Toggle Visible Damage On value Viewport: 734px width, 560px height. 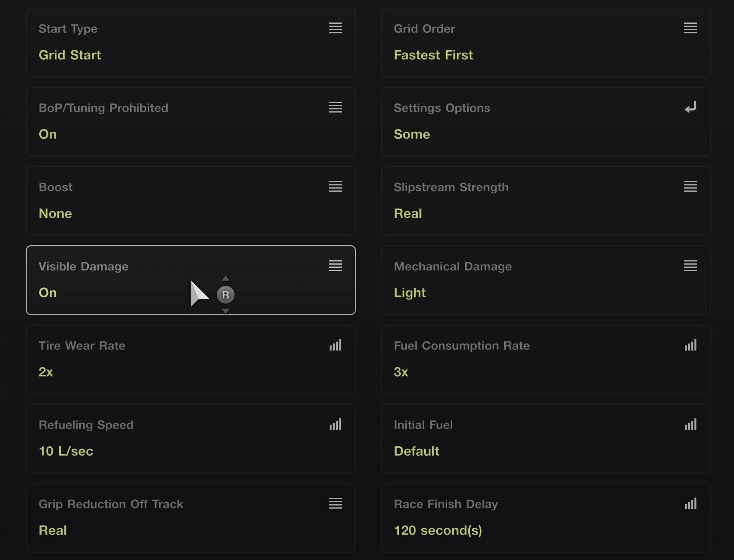pos(48,293)
